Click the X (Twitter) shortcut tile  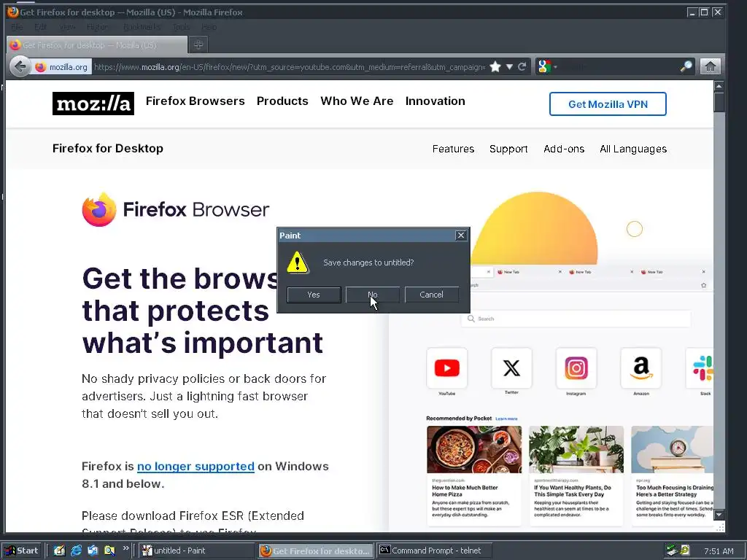pyautogui.click(x=511, y=368)
